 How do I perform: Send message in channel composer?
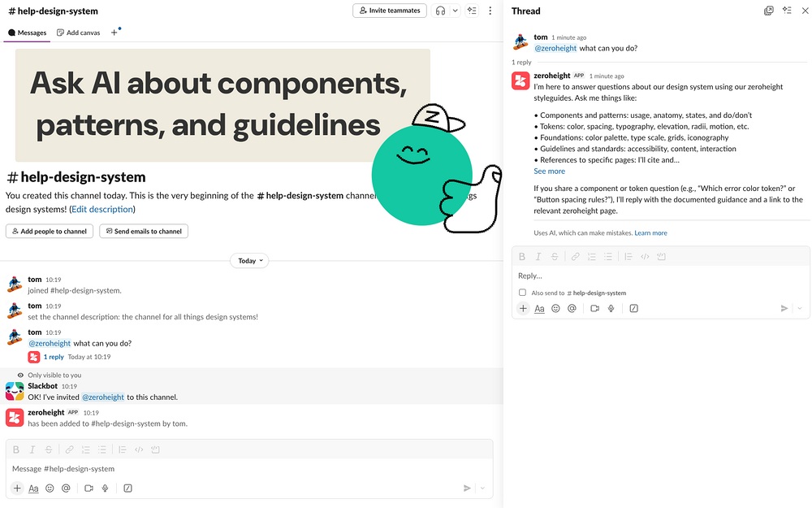467,488
